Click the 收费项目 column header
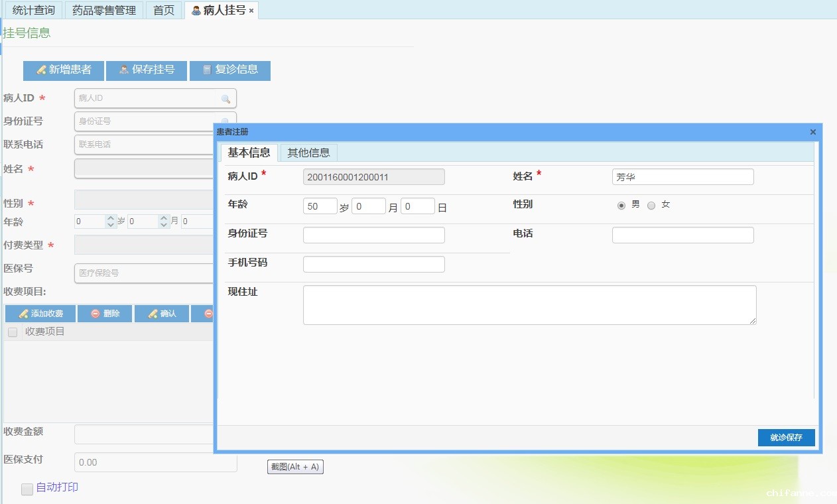Image resolution: width=837 pixels, height=504 pixels. tap(45, 332)
